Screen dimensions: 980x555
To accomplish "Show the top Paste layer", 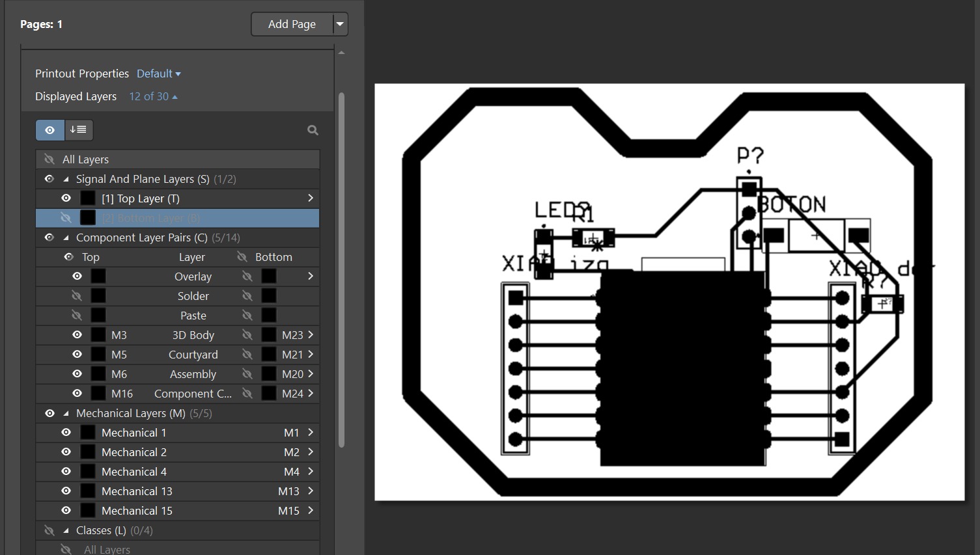I will click(x=77, y=316).
